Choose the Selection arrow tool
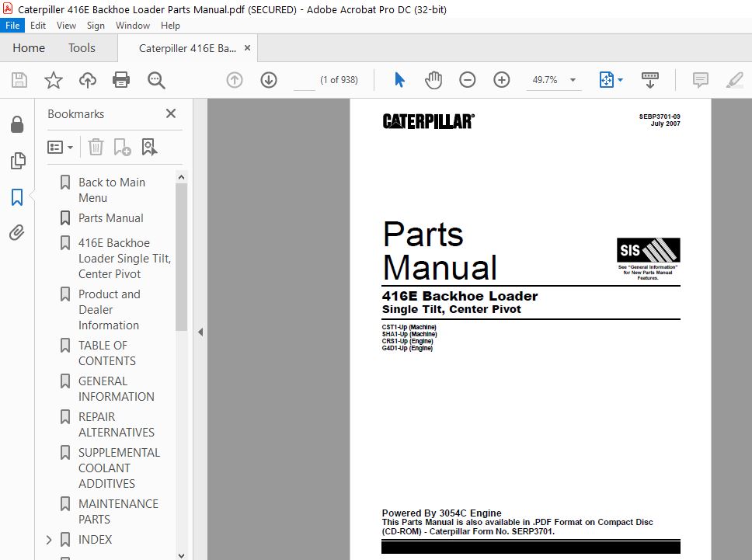This screenshot has width=752, height=560. [x=399, y=80]
